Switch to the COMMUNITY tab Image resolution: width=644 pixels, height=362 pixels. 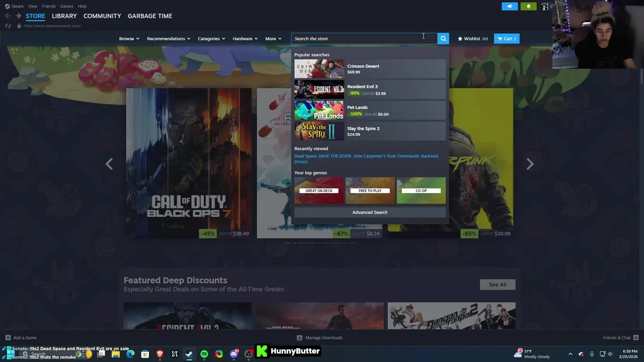coord(102,16)
